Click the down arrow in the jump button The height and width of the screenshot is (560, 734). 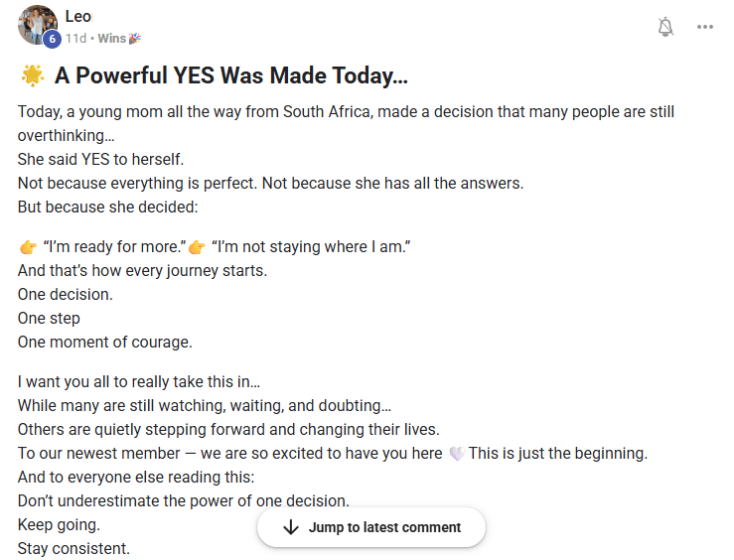point(290,527)
